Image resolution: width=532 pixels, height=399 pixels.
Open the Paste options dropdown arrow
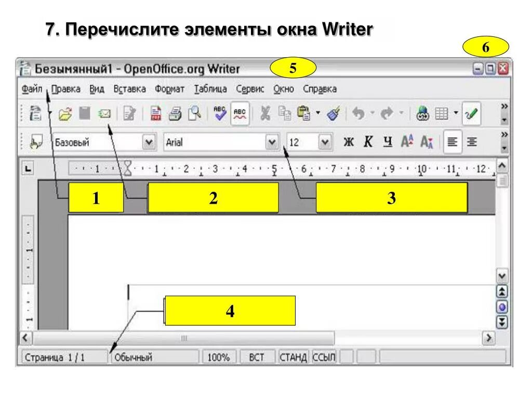tap(318, 113)
